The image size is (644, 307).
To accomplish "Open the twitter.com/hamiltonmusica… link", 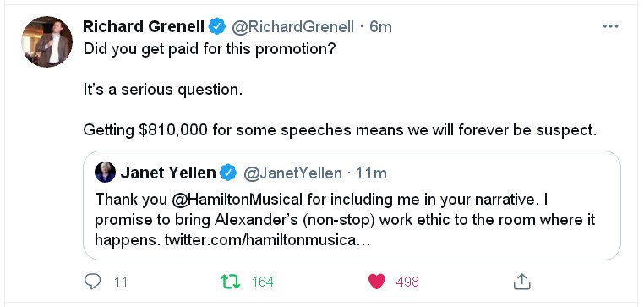I will tap(267, 239).
